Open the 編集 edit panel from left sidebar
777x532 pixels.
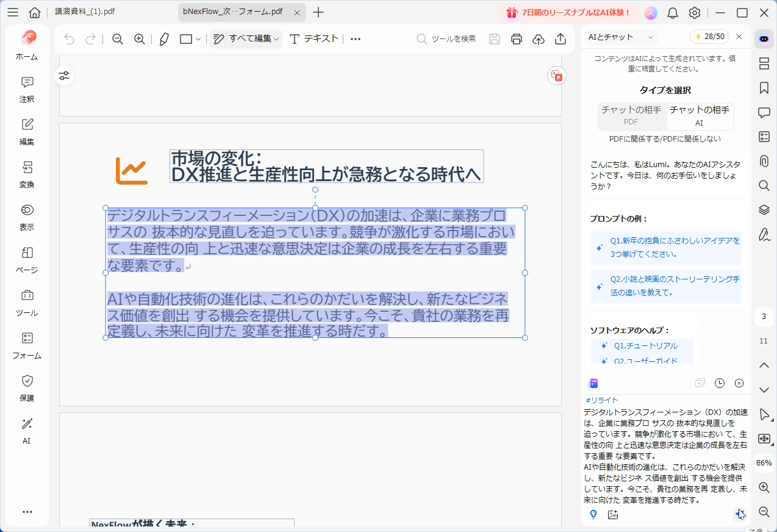[x=26, y=132]
